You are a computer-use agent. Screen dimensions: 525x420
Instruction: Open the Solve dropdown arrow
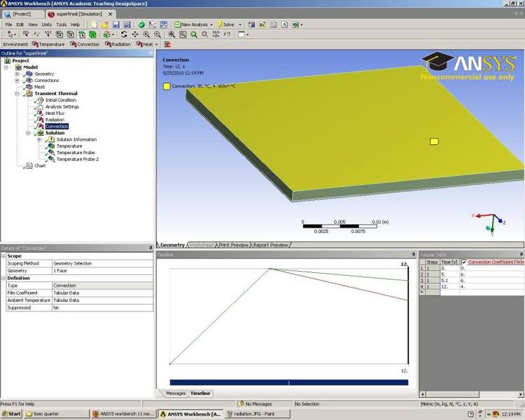pos(239,24)
